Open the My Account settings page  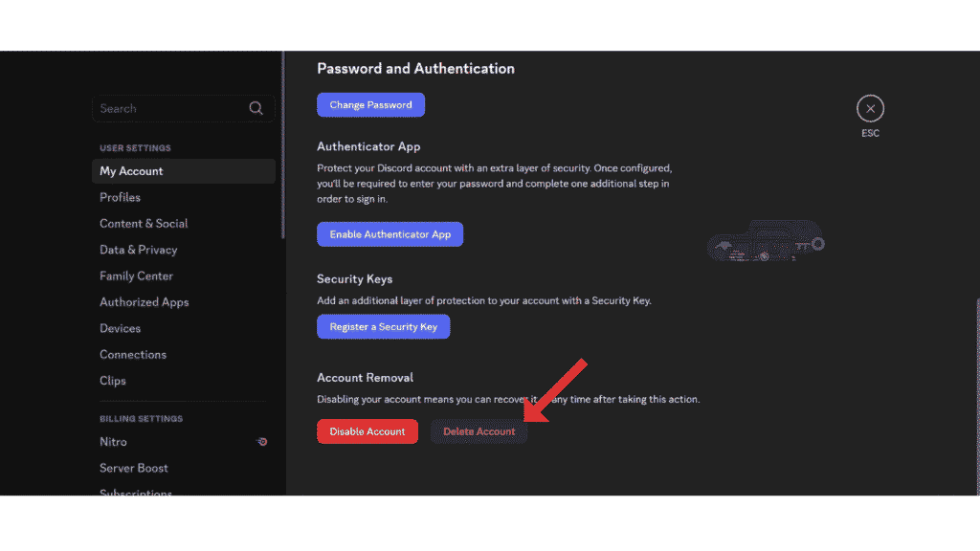(131, 170)
